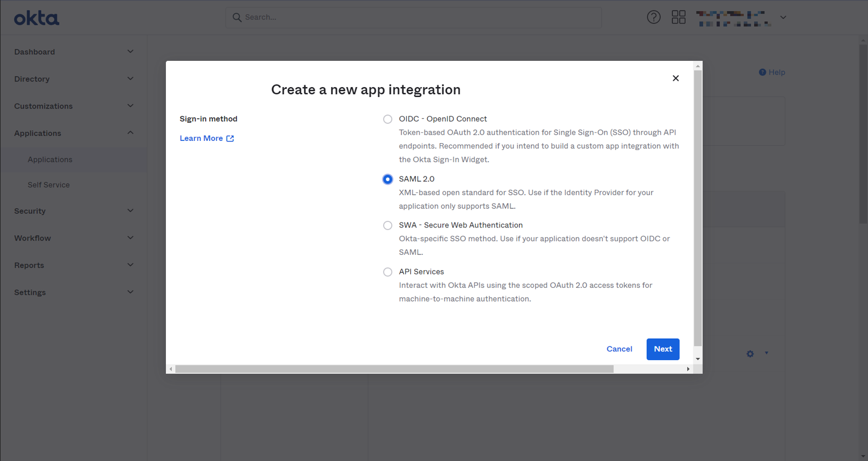Open the apps grid icon

679,17
